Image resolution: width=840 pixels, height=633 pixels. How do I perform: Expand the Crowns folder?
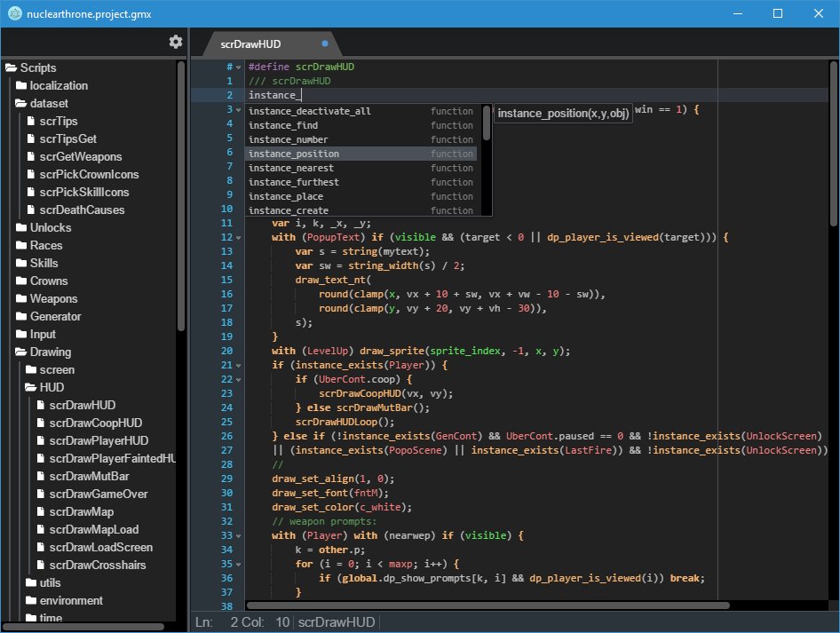[x=42, y=281]
